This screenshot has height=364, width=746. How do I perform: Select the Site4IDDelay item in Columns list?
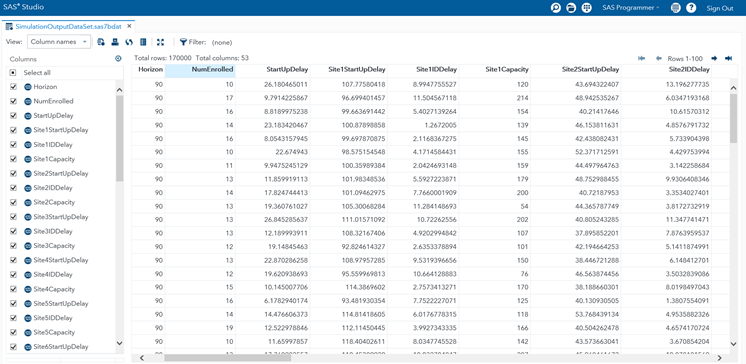[x=53, y=275]
